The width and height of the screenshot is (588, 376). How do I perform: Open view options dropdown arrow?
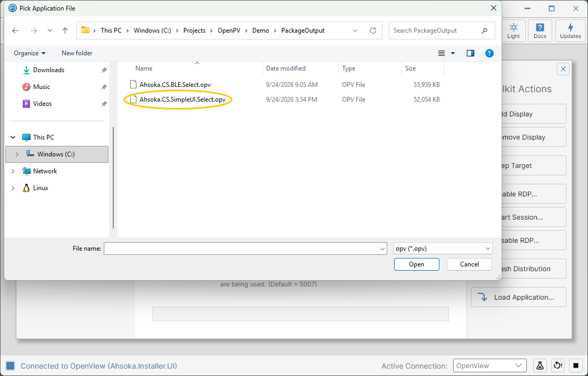point(453,53)
